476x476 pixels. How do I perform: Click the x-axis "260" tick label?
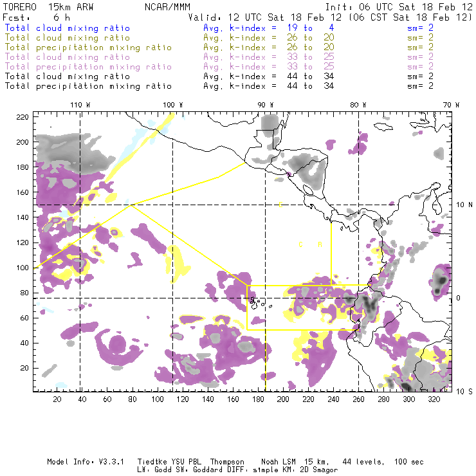(358, 399)
